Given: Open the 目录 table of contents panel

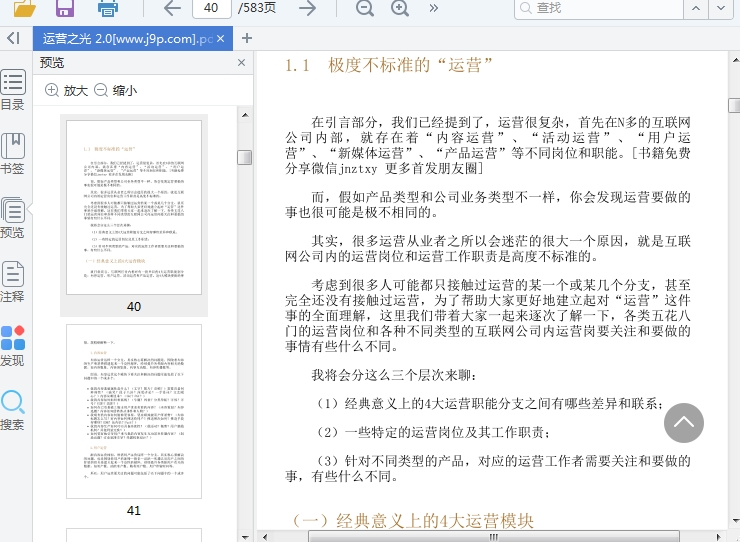Looking at the screenshot, I should click(13, 90).
